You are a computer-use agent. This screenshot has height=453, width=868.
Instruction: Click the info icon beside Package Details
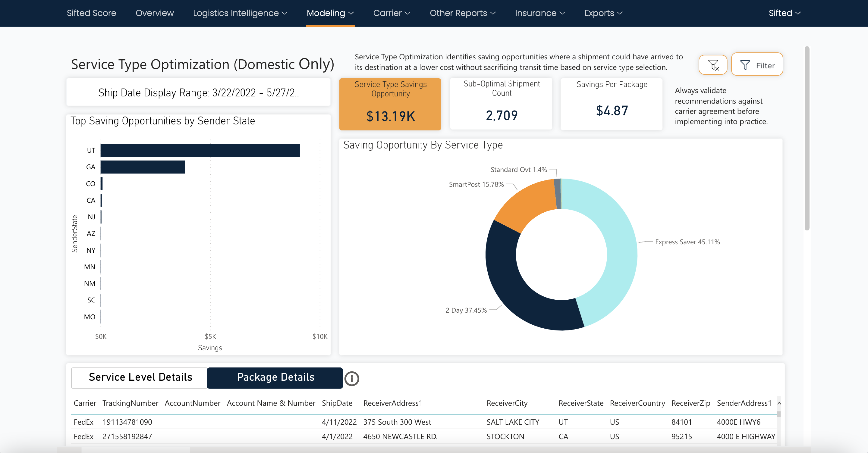pos(351,379)
